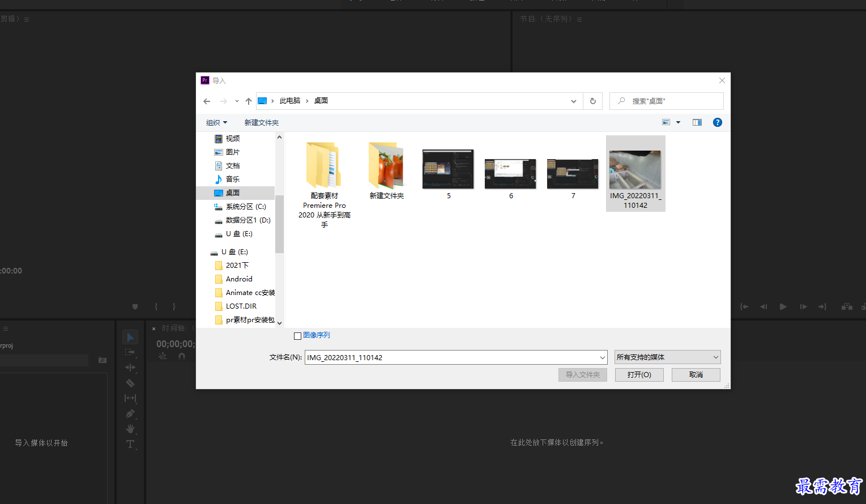Click 此电脑 in the address breadcrumb

pos(290,101)
